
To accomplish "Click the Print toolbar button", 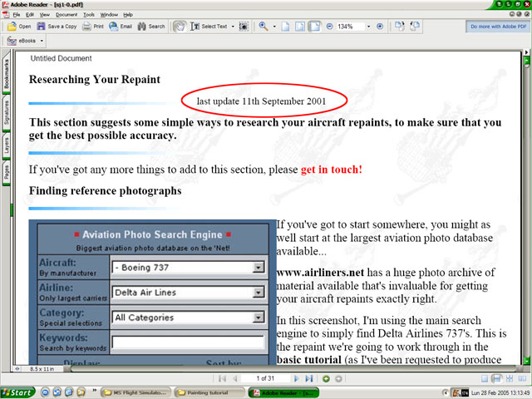I will pyautogui.click(x=93, y=26).
